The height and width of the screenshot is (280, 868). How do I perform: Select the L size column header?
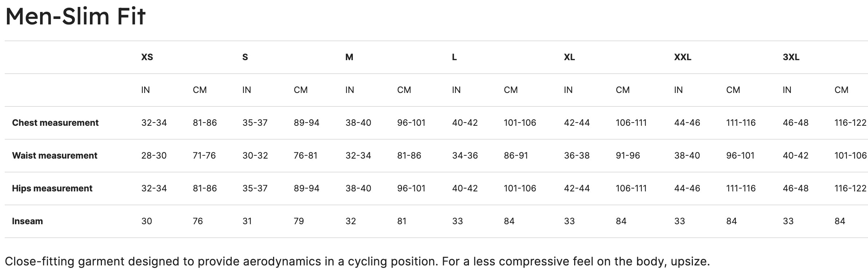coord(454,57)
